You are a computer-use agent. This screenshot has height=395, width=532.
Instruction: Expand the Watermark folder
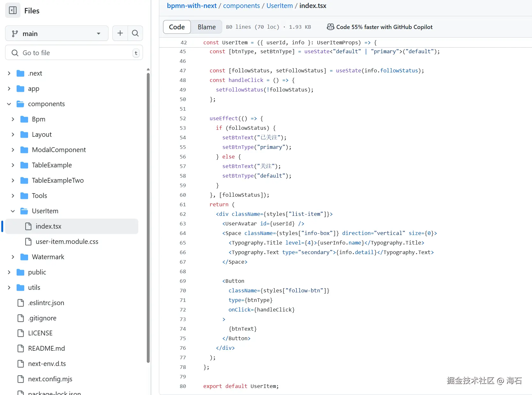[x=13, y=257]
